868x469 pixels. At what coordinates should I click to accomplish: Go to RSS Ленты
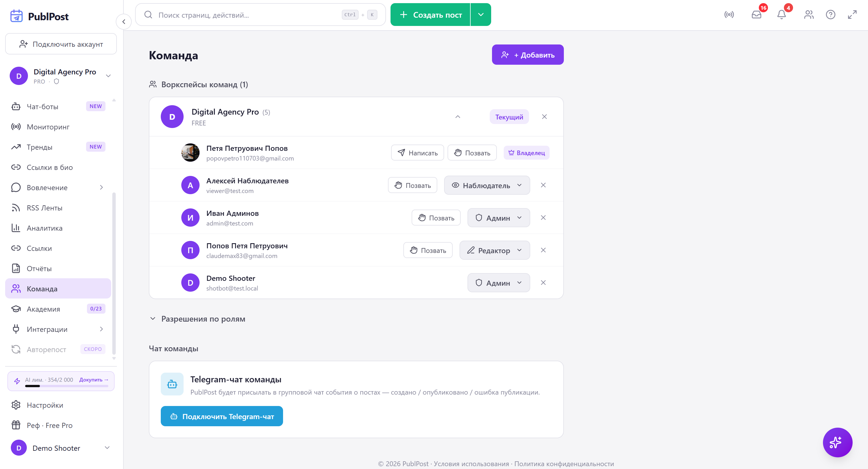click(x=58, y=208)
